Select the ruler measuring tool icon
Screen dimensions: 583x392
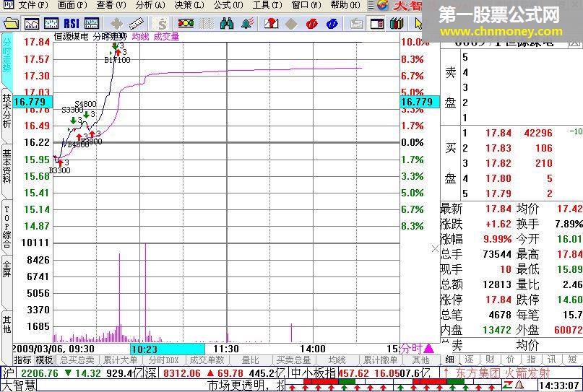[137, 24]
